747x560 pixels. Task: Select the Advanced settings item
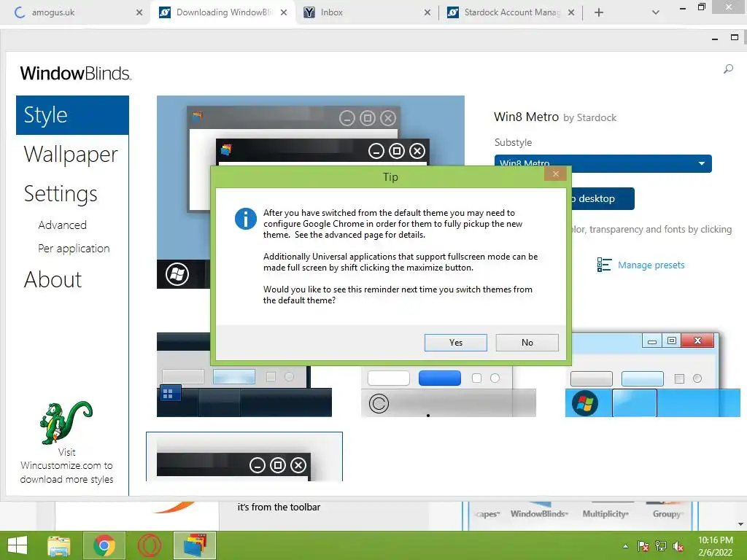point(63,225)
